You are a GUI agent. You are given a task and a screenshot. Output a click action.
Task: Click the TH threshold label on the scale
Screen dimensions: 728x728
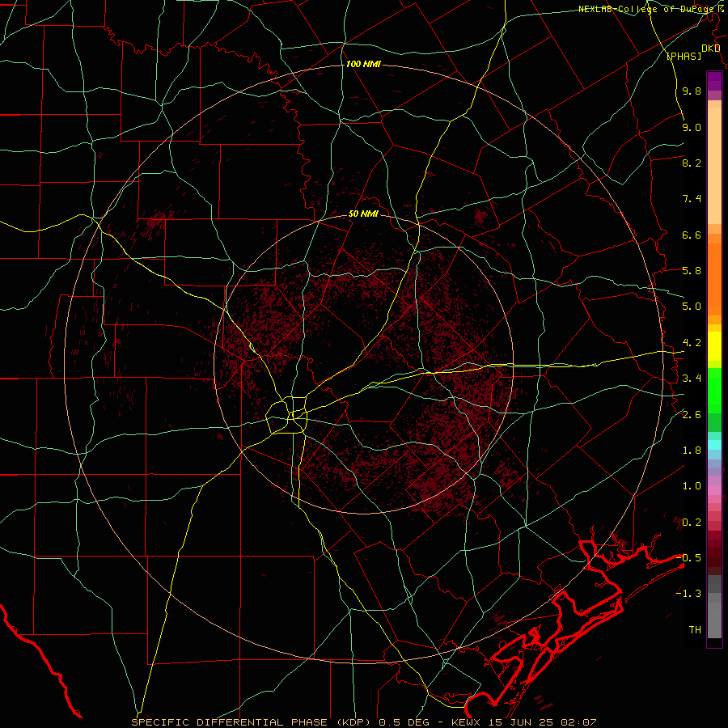(x=695, y=630)
